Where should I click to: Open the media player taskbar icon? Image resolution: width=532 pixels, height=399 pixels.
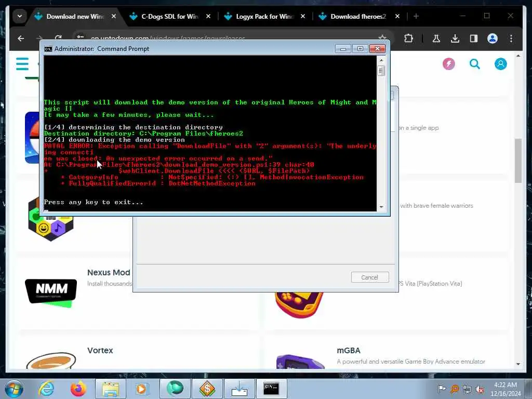tap(141, 389)
